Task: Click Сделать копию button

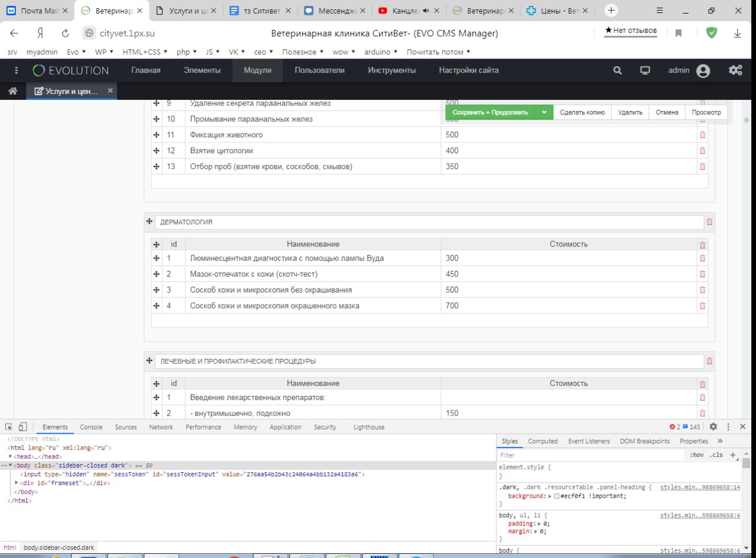Action: click(582, 112)
